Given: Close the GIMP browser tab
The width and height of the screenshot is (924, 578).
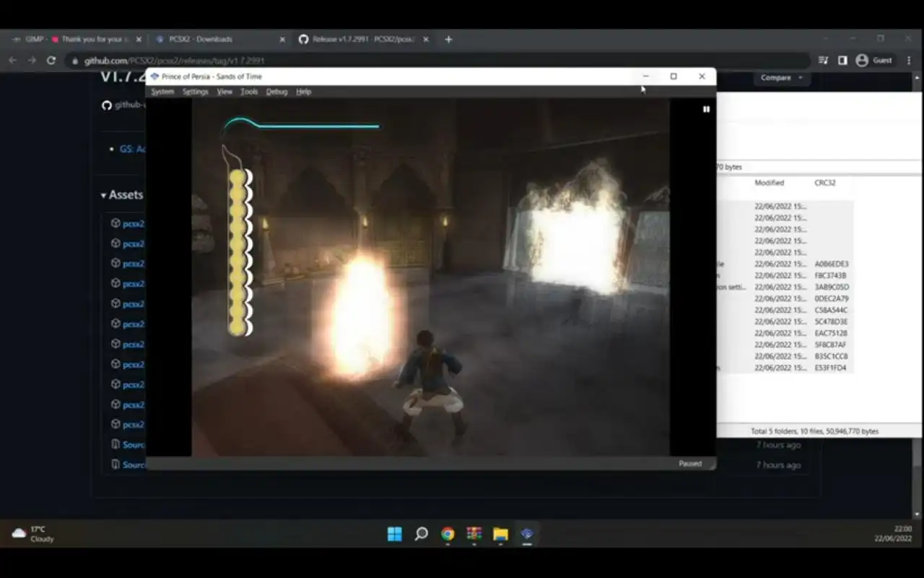Looking at the screenshot, I should coord(138,39).
